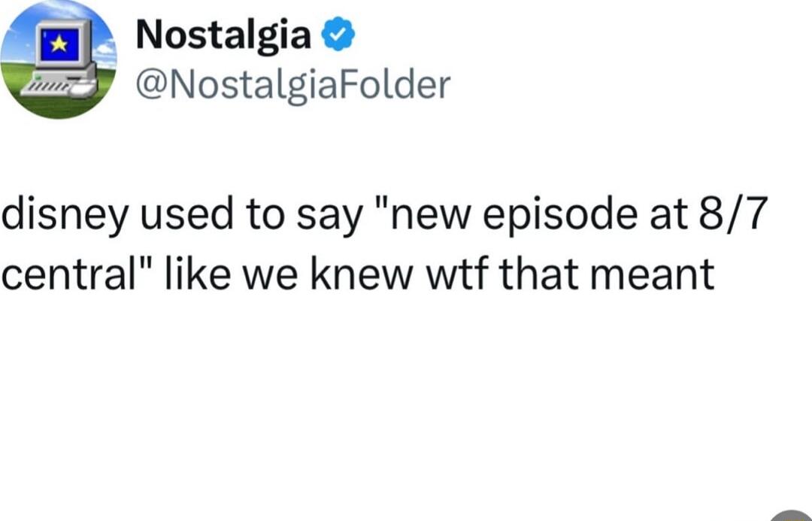Open the @NostalgiaFolder handle link
The width and height of the screenshot is (812, 521).
[293, 86]
